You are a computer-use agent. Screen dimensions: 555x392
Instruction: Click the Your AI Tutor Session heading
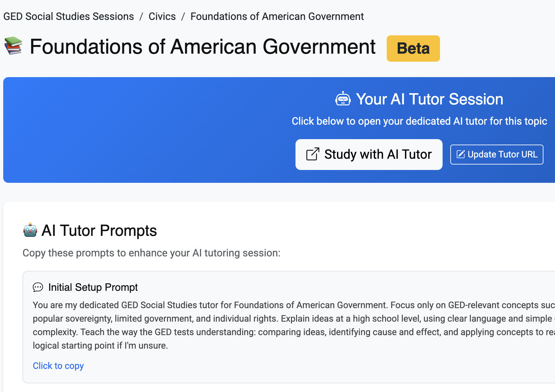(x=429, y=99)
